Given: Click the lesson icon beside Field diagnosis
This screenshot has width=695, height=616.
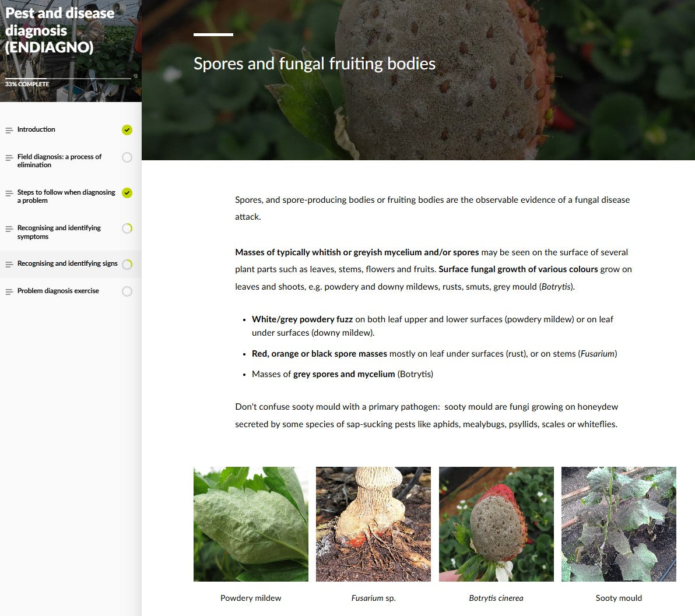Looking at the screenshot, I should coord(9,157).
